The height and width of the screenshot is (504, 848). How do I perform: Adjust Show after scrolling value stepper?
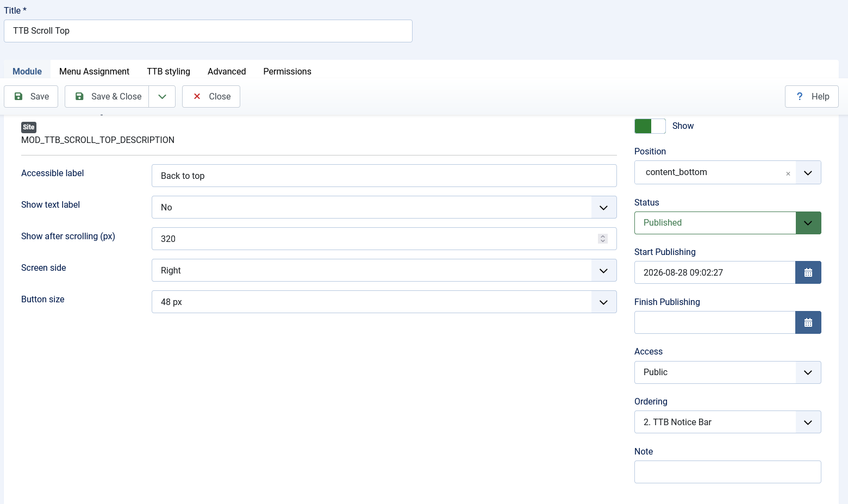point(602,239)
